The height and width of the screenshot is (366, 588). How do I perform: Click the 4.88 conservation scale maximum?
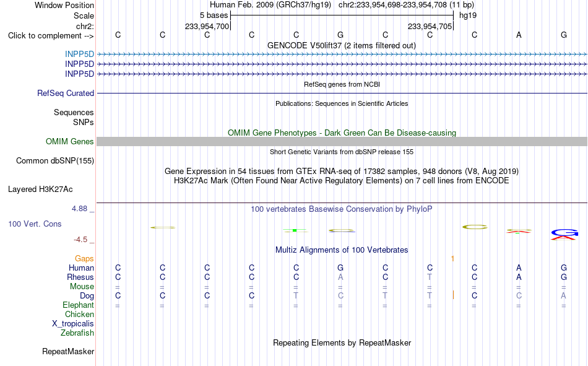pyautogui.click(x=79, y=209)
